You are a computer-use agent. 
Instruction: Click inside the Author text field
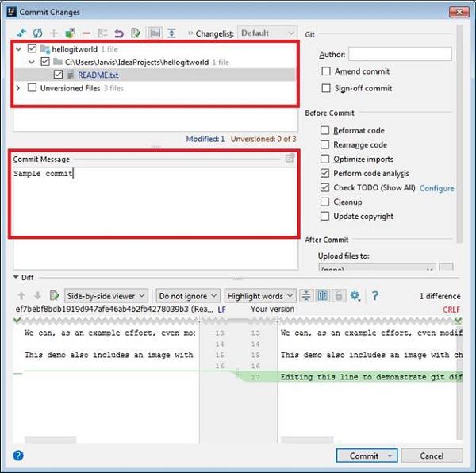coord(400,54)
